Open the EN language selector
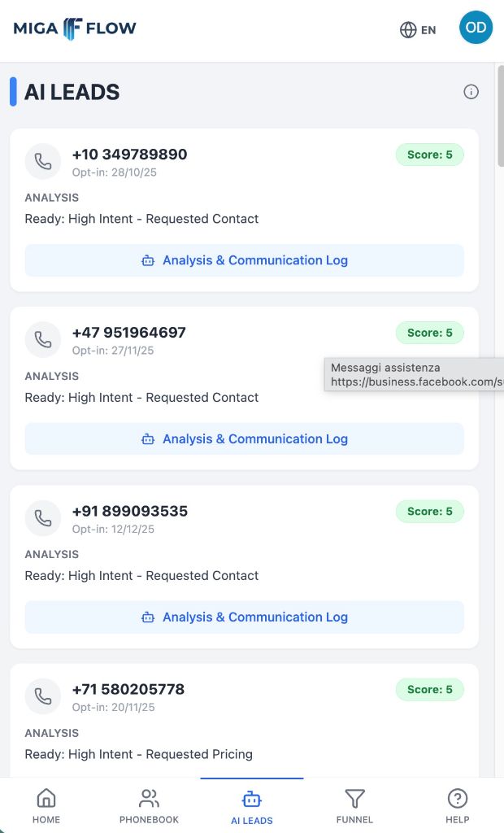Screen dimensions: 504x833 tap(418, 29)
